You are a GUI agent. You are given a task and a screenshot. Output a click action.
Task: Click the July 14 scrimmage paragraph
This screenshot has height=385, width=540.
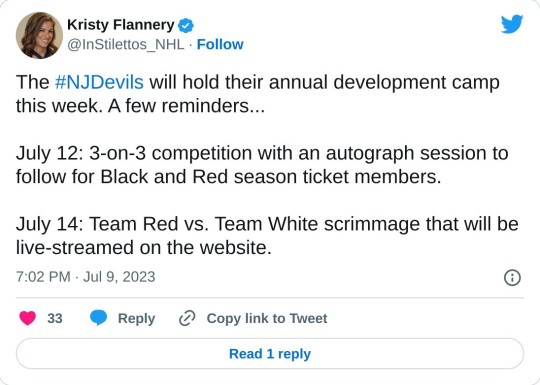click(267, 236)
